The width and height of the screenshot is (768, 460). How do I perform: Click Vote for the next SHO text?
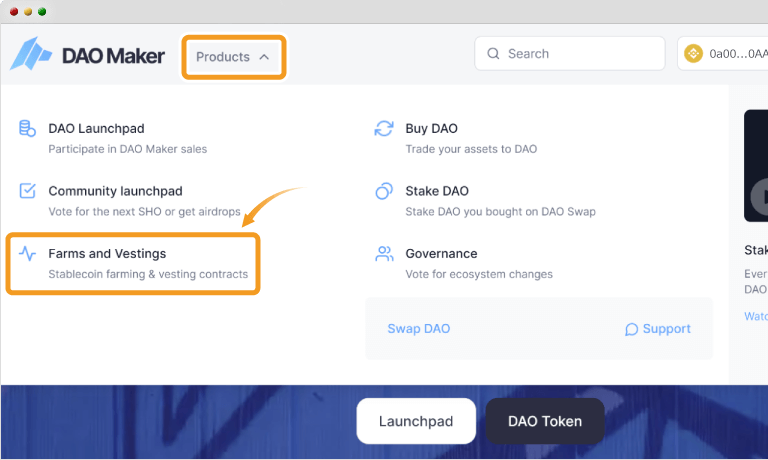click(x=144, y=212)
